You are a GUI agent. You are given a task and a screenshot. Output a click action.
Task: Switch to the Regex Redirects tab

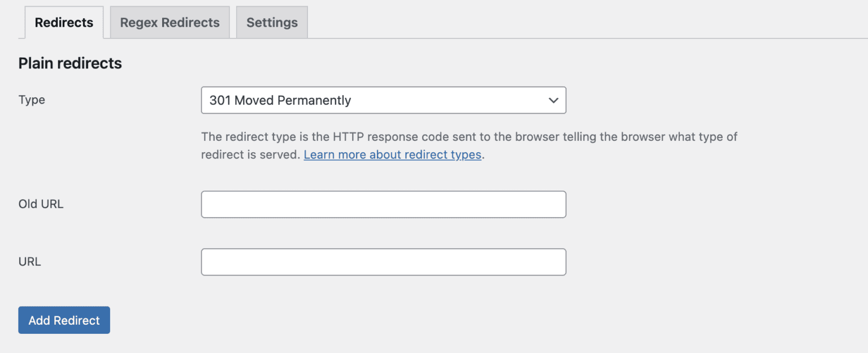coord(169,22)
